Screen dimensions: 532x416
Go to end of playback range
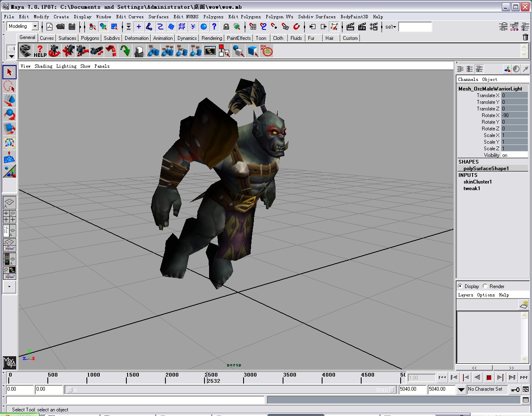524,377
